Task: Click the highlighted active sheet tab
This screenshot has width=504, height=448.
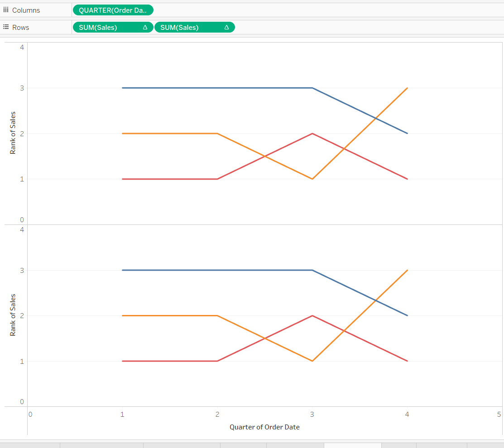Action: pyautogui.click(x=353, y=445)
